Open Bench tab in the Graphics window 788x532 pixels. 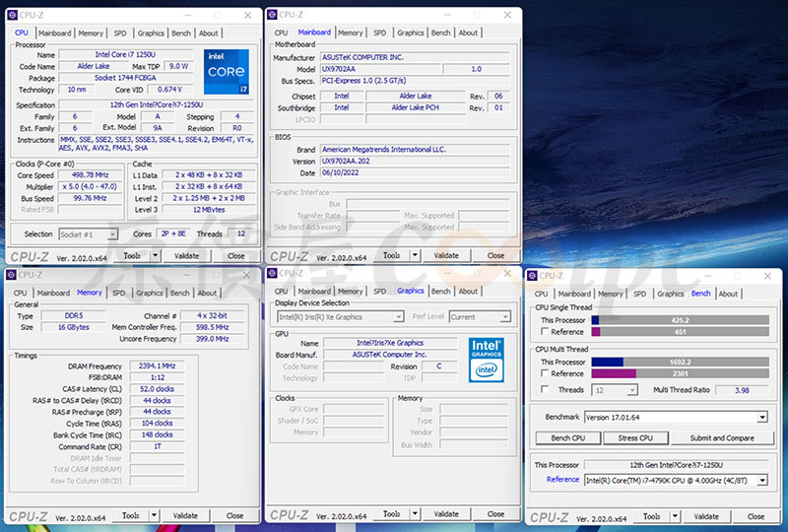pyautogui.click(x=440, y=292)
